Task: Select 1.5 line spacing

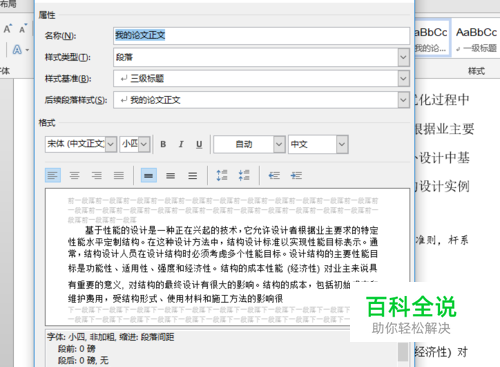Action: 171,175
